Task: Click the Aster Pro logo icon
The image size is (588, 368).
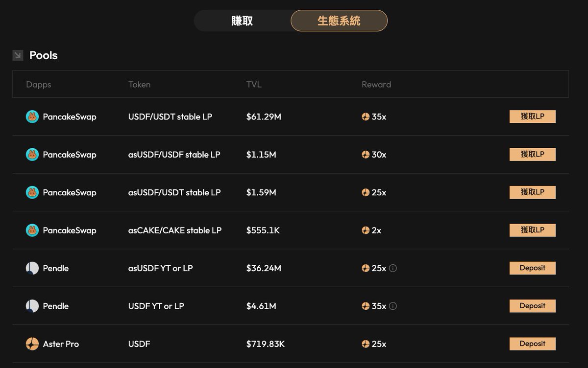Action: [32, 344]
